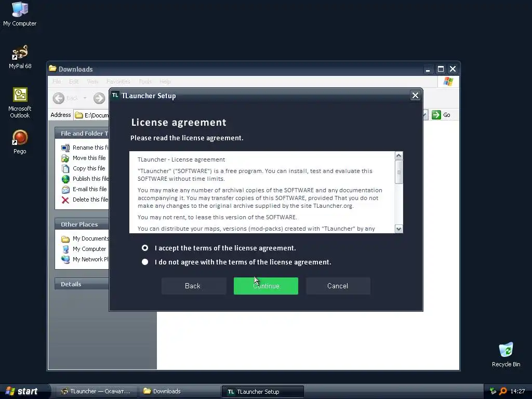Click the rename file icon
The height and width of the screenshot is (399, 532).
pyautogui.click(x=65, y=148)
